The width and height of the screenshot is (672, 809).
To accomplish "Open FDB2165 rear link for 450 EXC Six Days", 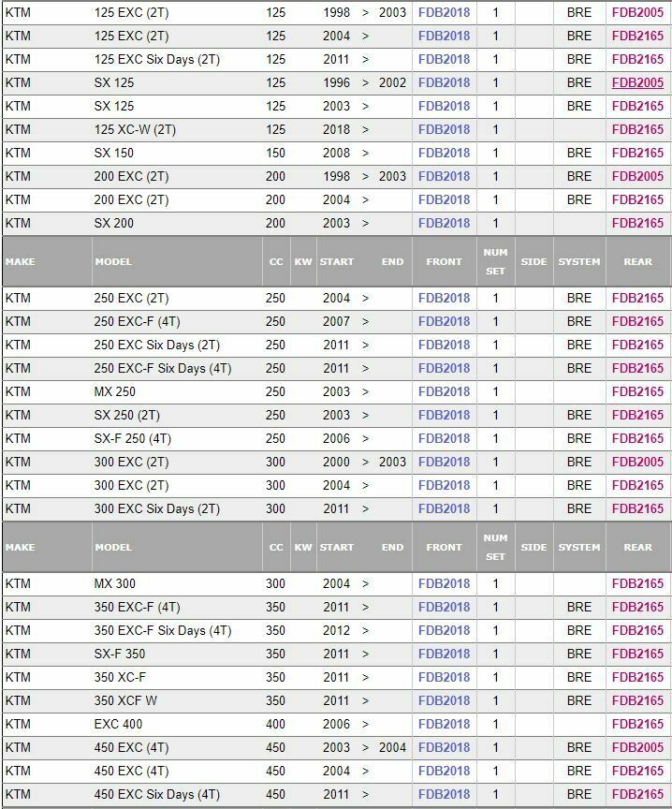I will point(637,794).
